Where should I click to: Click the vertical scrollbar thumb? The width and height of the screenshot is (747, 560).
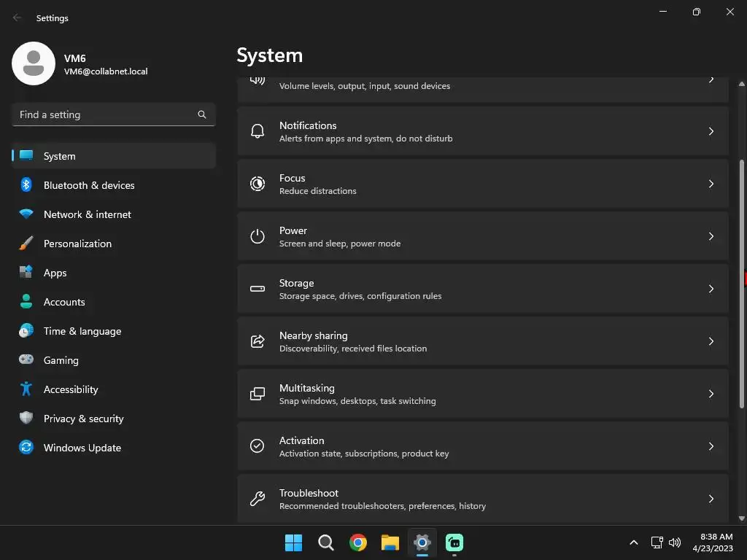[x=741, y=284]
